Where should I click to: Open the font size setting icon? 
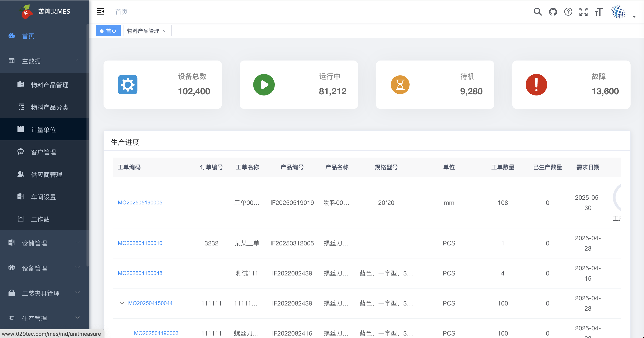(x=599, y=11)
